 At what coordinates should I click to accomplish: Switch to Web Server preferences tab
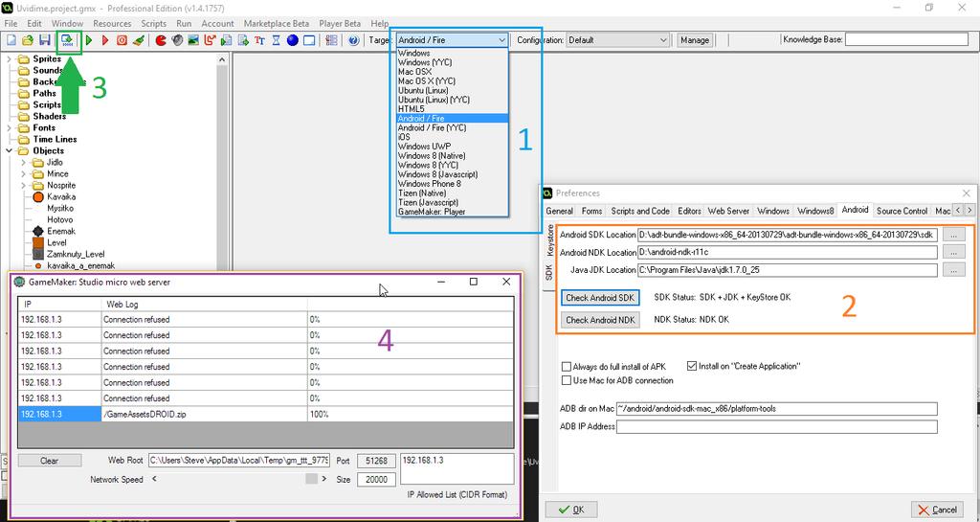coord(728,211)
